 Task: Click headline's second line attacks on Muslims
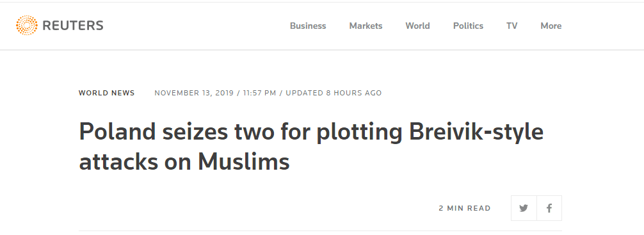pyautogui.click(x=184, y=162)
